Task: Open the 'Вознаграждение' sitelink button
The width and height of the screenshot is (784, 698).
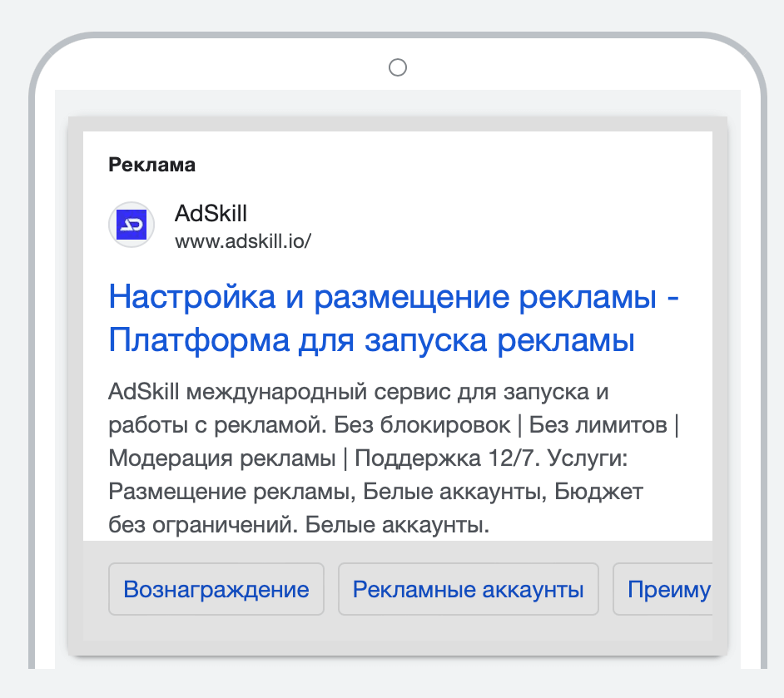Action: [x=216, y=589]
